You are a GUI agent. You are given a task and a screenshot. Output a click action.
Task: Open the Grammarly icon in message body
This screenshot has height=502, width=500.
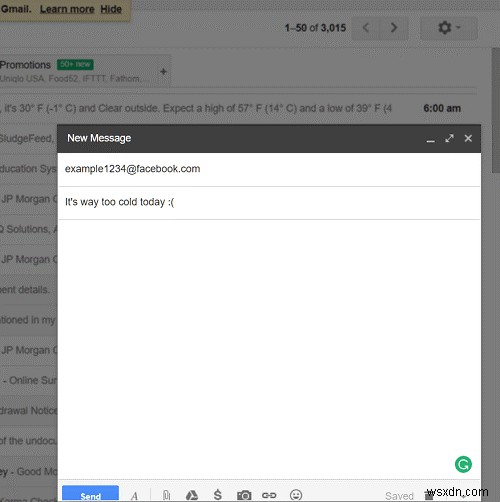coord(463,464)
